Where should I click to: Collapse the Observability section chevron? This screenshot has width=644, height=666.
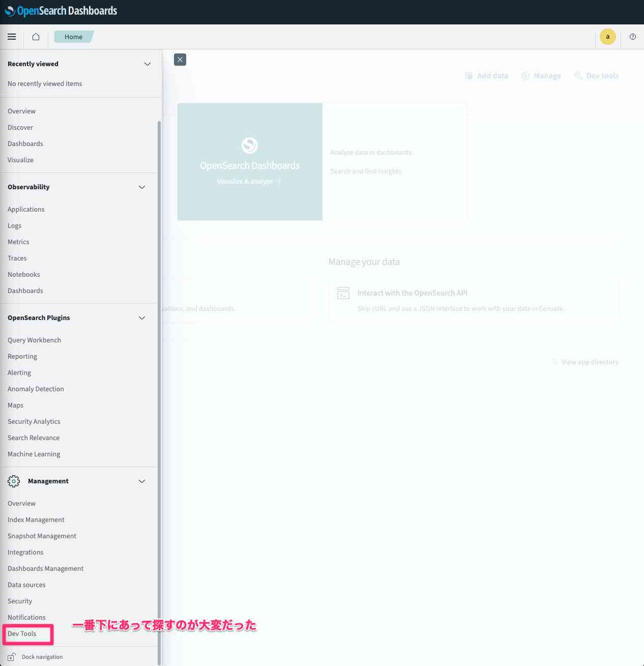142,187
